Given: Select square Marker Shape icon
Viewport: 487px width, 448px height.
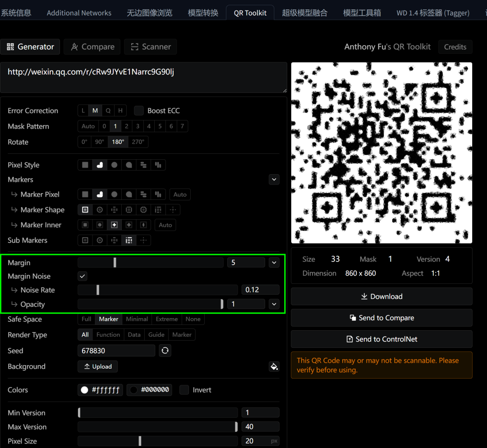Looking at the screenshot, I should point(85,210).
